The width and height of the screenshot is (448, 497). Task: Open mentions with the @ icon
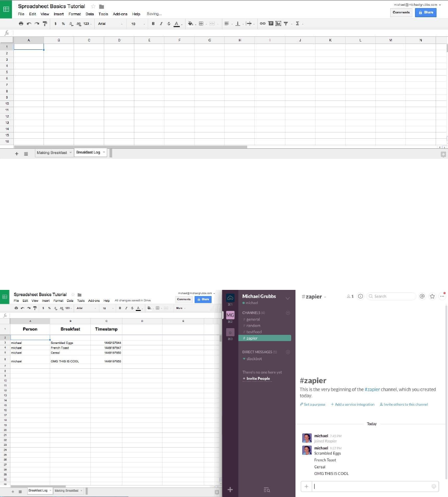(x=422, y=296)
